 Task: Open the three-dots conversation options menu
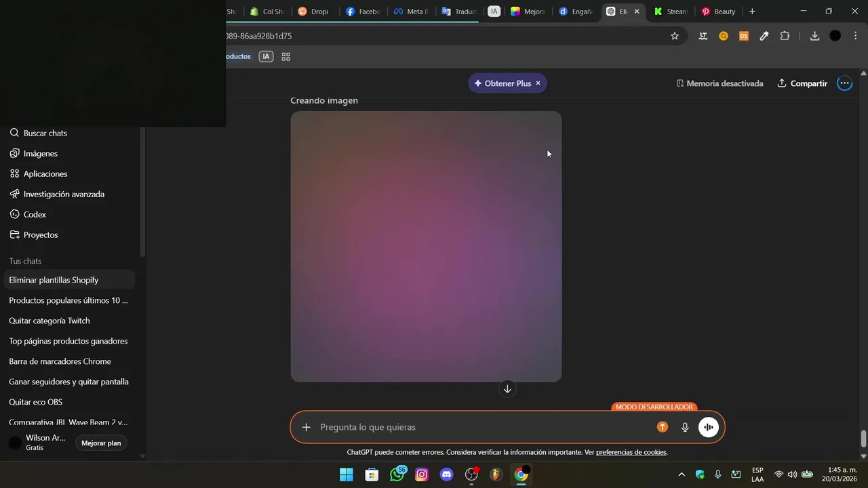click(x=844, y=83)
